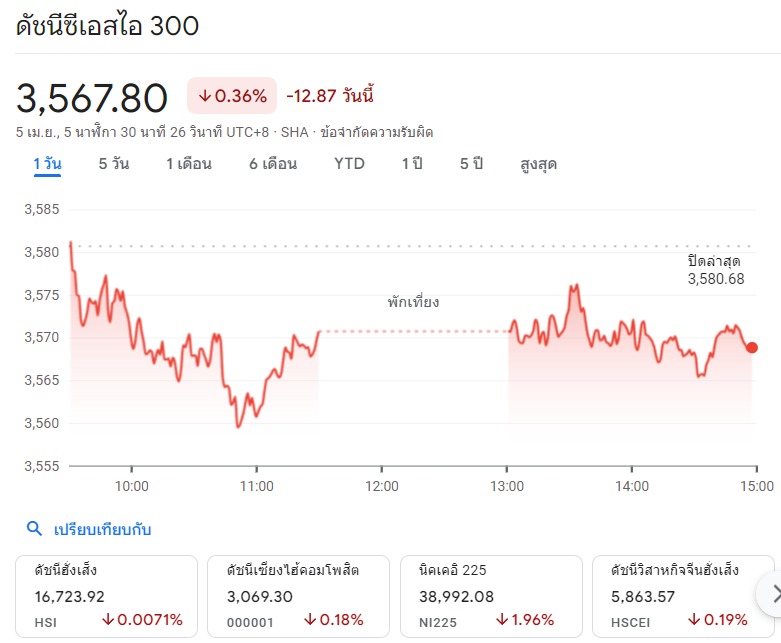This screenshot has width=781, height=643.
Task: Open the ดัชนีฮั่งเส็ง HSI card
Action: [x=107, y=596]
